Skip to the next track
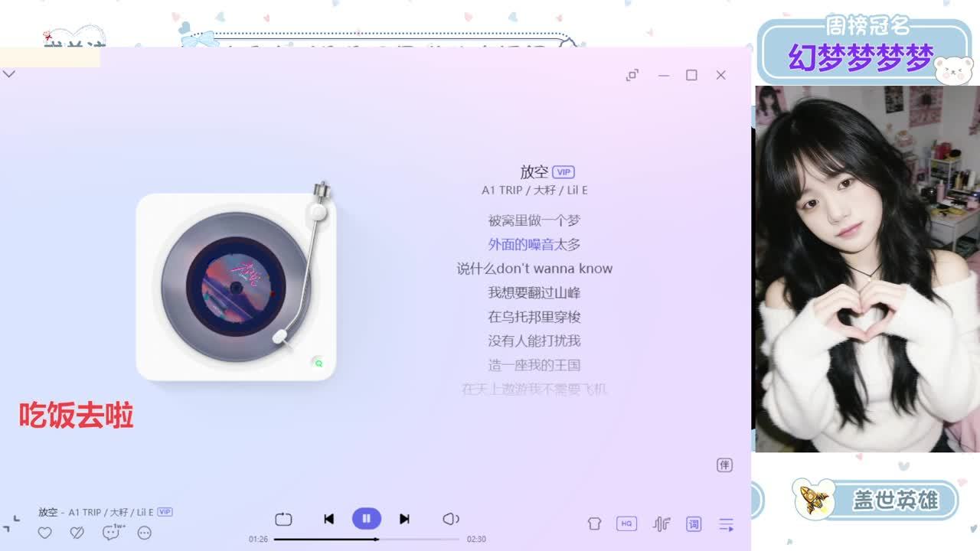Viewport: 980px width, 551px height. (x=404, y=519)
